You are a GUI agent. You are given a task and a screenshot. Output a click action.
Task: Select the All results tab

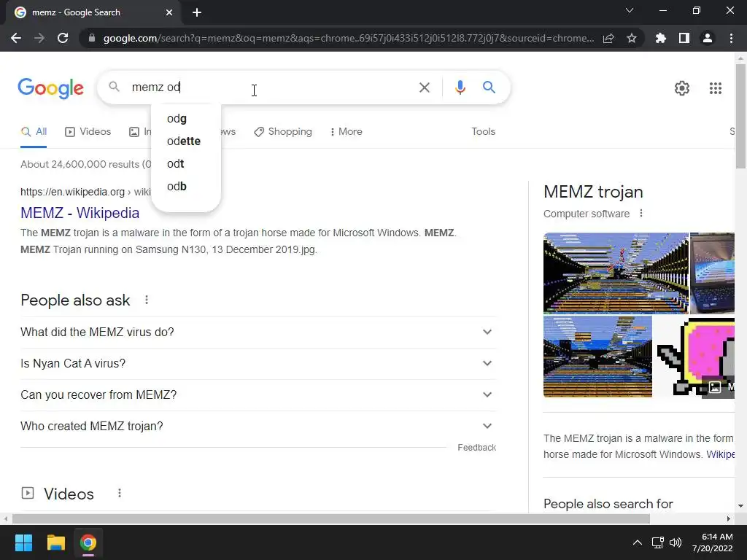[x=34, y=132]
